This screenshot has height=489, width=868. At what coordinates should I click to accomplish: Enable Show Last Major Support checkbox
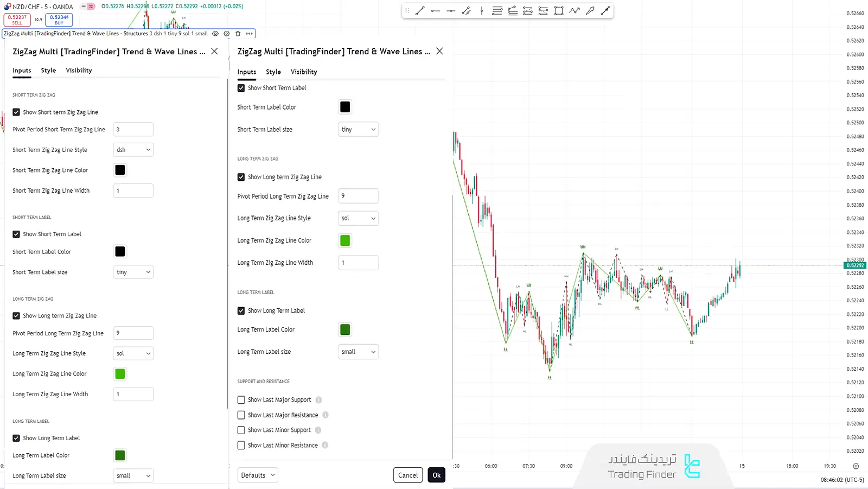tap(241, 400)
